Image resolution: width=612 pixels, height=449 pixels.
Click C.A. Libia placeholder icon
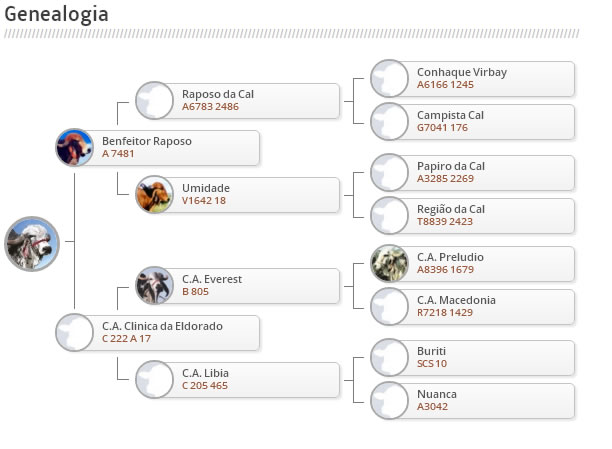point(154,379)
